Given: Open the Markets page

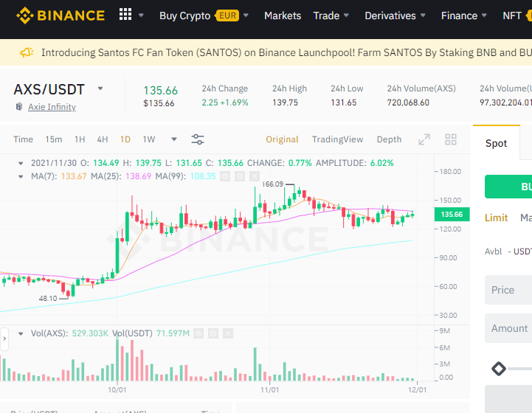Looking at the screenshot, I should [x=283, y=15].
